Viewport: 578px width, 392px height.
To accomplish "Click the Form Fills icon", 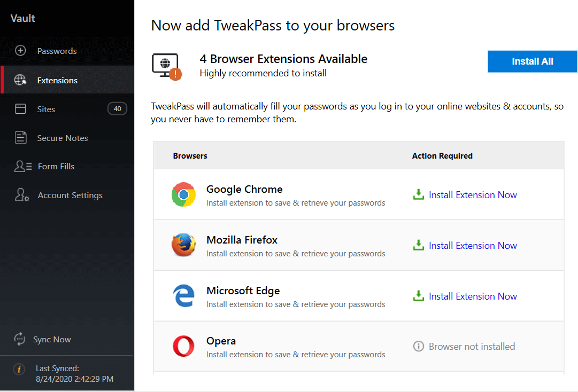I will point(20,166).
